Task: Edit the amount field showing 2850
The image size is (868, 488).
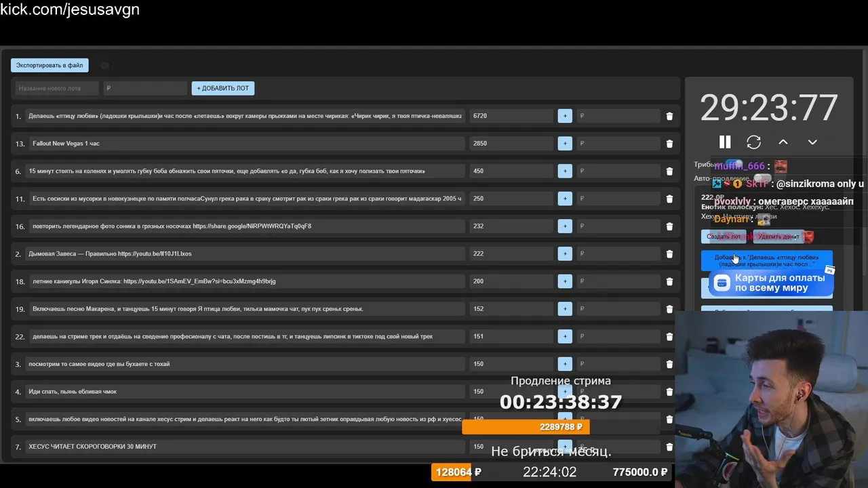Action: tap(511, 144)
